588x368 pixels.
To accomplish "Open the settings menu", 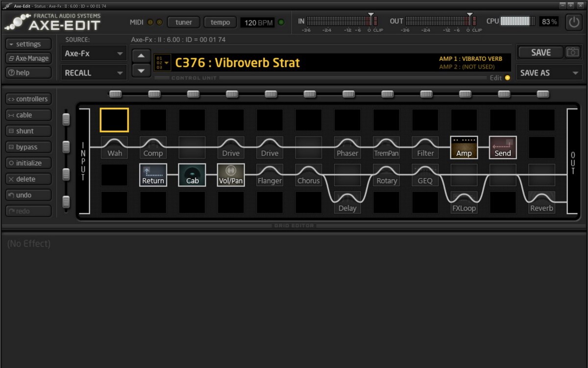I will [x=28, y=44].
